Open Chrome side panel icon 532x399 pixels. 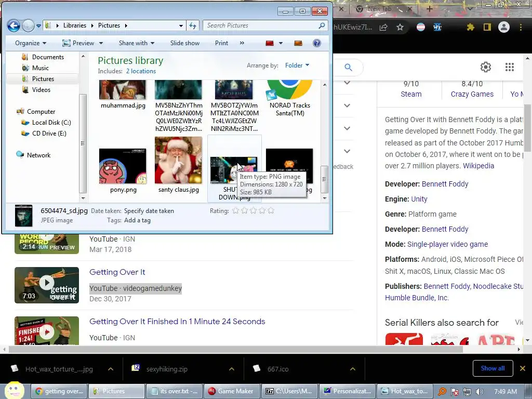pyautogui.click(x=487, y=27)
